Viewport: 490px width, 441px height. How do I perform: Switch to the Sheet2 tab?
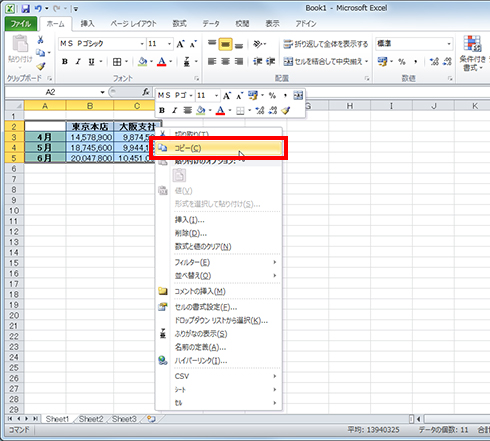click(91, 419)
